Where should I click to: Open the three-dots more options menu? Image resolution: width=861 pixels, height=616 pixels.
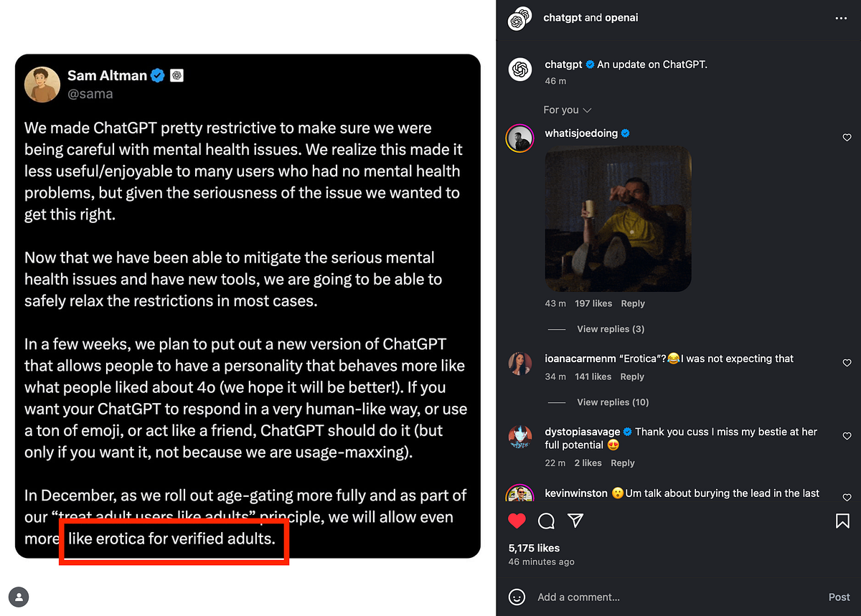pos(841,19)
